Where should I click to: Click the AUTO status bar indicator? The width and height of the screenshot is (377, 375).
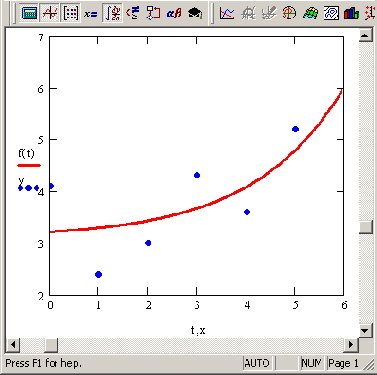(x=257, y=363)
